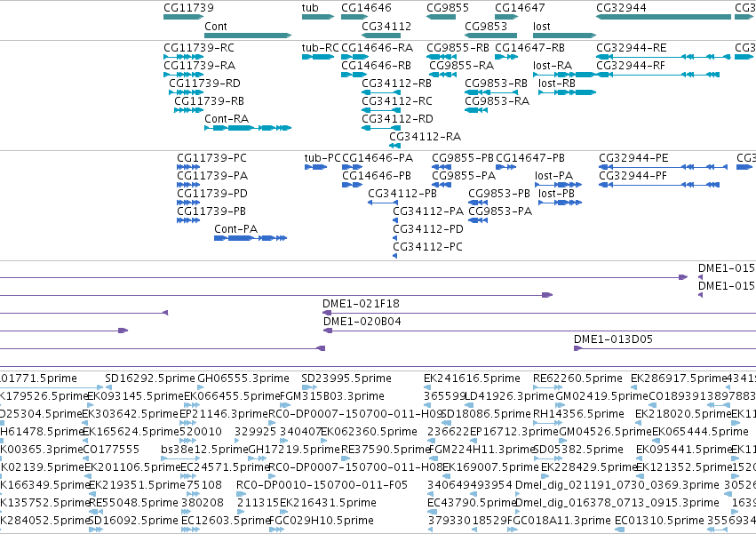The height and width of the screenshot is (534, 756).
Task: Click the CG34112-RC transcript label
Action: pos(397,101)
